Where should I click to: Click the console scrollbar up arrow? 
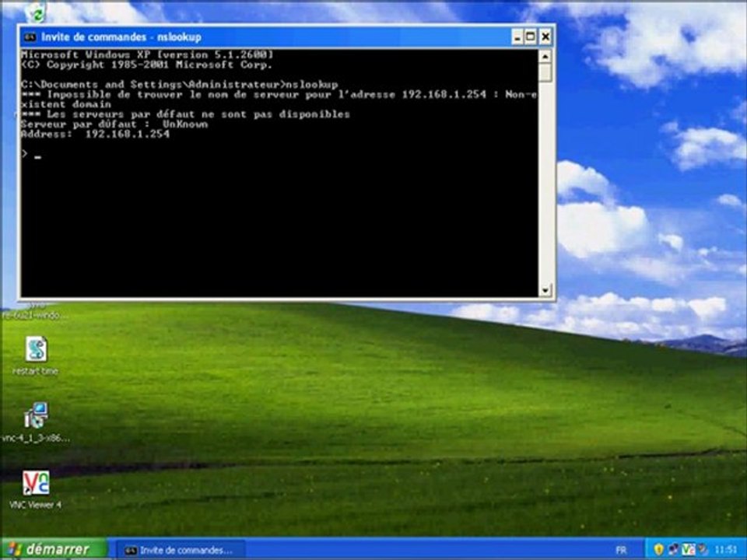tap(545, 56)
